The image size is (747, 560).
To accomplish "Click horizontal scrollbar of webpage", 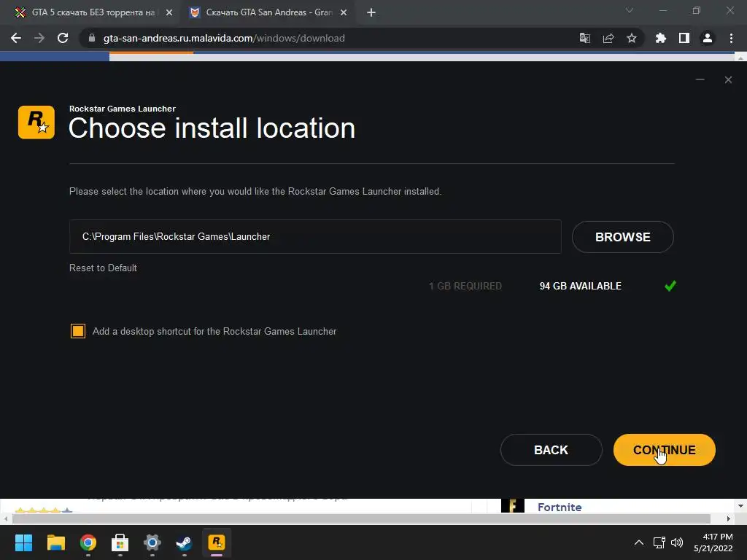I will (361, 518).
